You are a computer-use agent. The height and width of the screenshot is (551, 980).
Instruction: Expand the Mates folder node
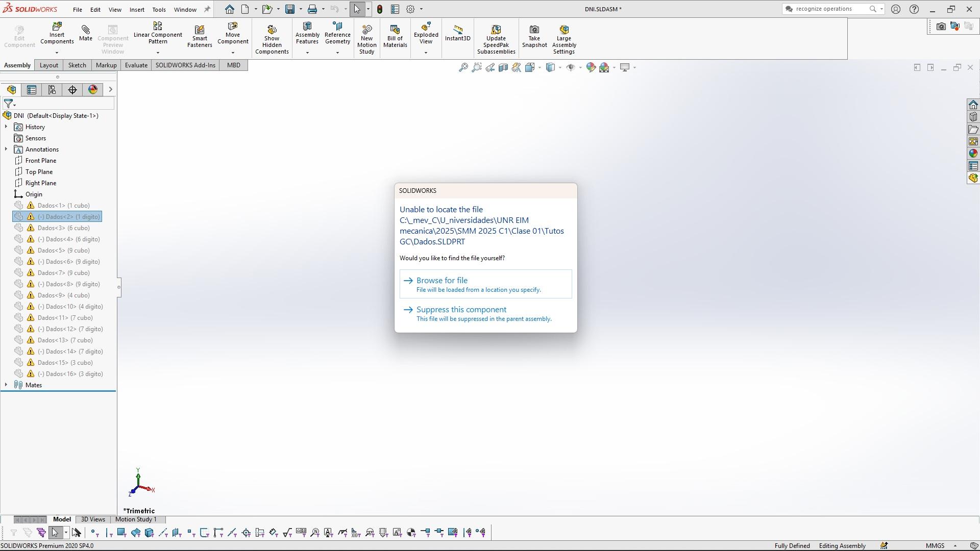point(6,385)
